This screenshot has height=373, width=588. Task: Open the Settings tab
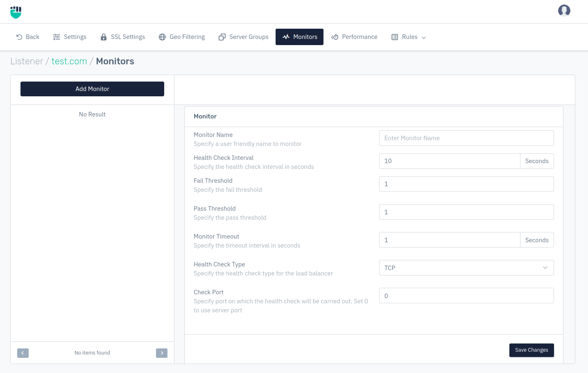70,37
